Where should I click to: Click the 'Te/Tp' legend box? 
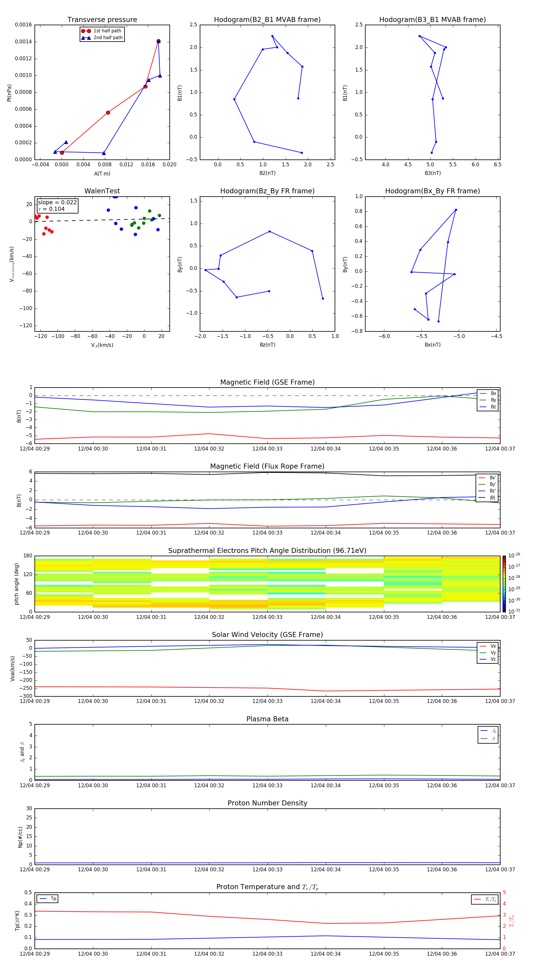tap(485, 899)
